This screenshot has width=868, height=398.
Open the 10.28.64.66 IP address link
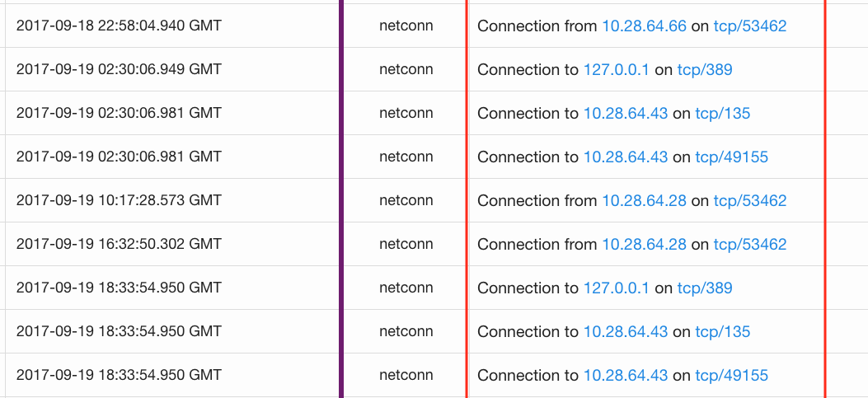644,26
